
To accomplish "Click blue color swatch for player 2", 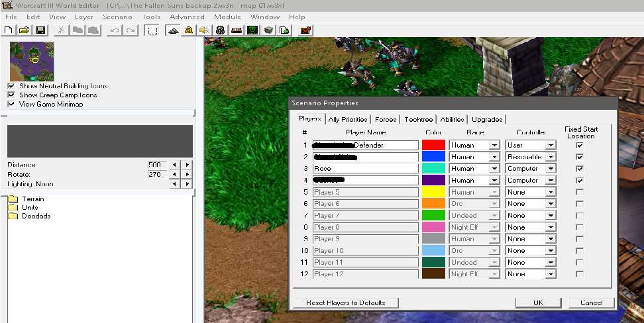I will pos(434,157).
